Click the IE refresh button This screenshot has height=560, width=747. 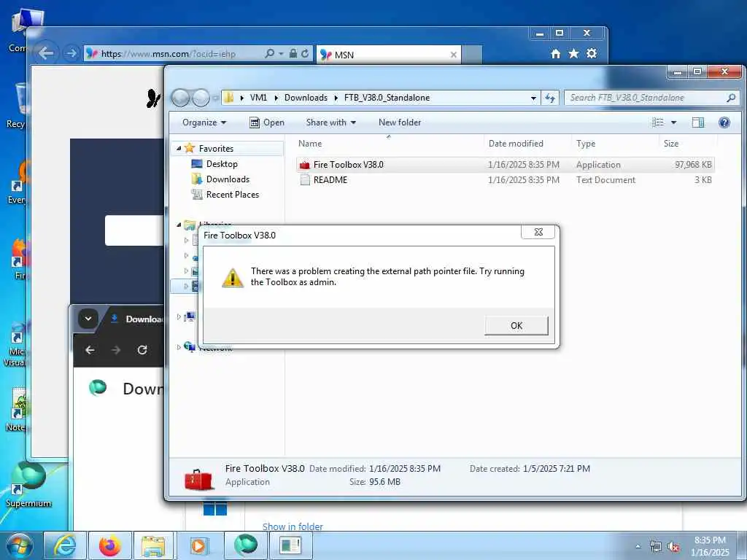pos(305,53)
